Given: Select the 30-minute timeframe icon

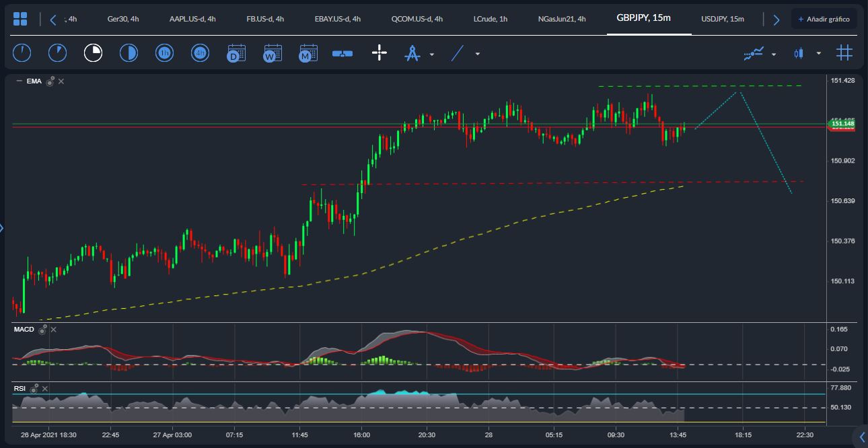Looking at the screenshot, I should point(129,52).
